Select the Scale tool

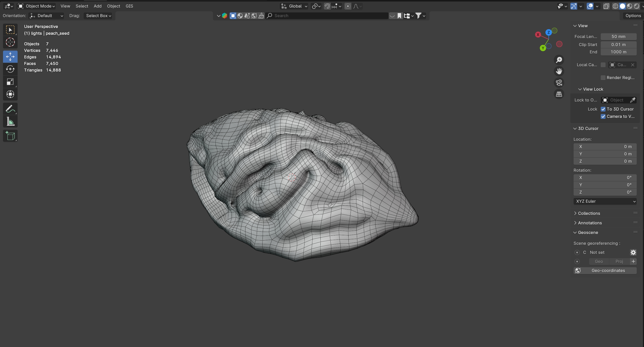10,82
